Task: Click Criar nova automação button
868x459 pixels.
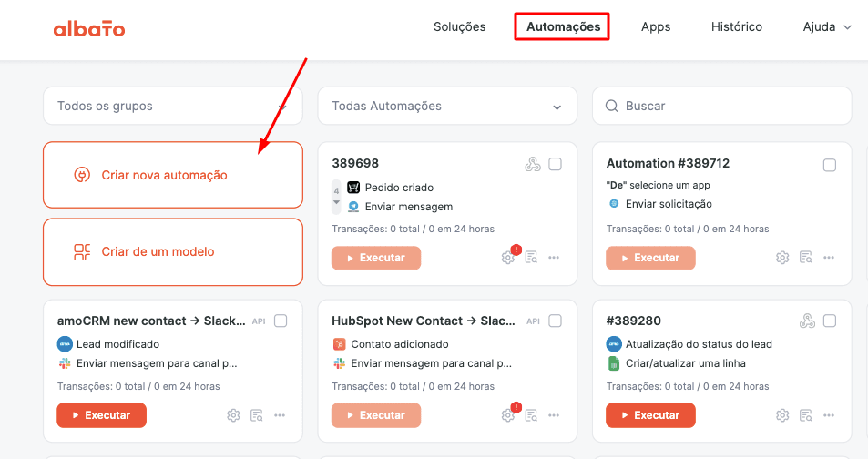Action: 173,175
